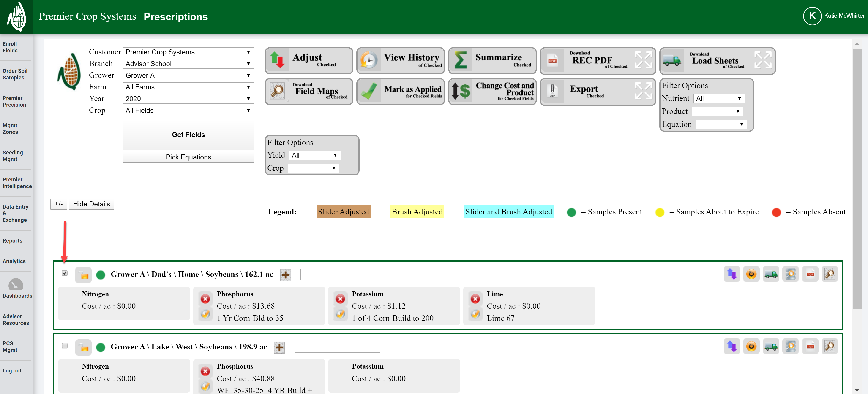Click the up-down arrows adjust icon in Dad's Home row
This screenshot has height=394, width=868.
coord(732,274)
